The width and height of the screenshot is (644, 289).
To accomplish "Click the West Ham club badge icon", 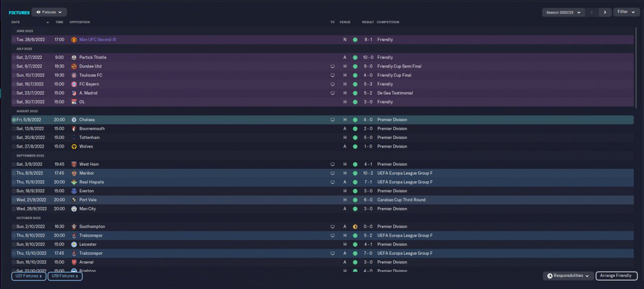I will pos(74,164).
